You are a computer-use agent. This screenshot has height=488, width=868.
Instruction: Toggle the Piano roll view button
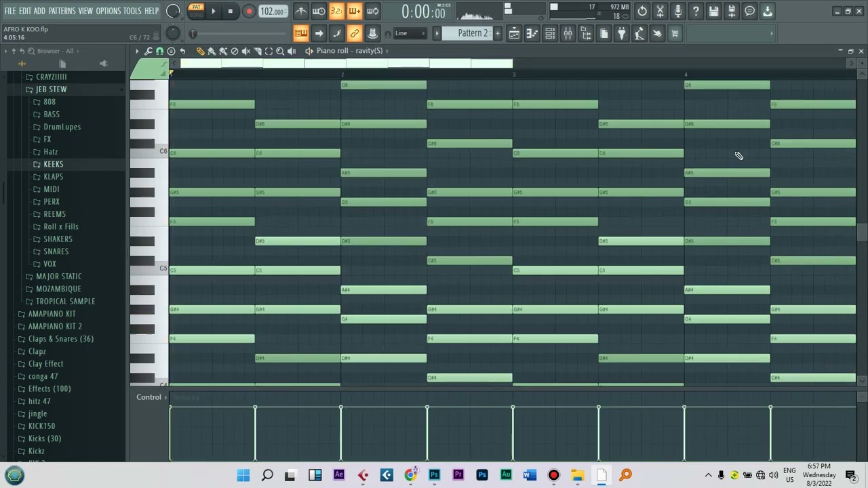532,33
